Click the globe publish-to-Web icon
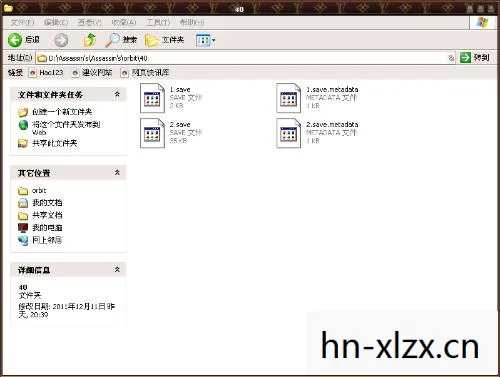Screen dimensions: 500x377 point(23,125)
